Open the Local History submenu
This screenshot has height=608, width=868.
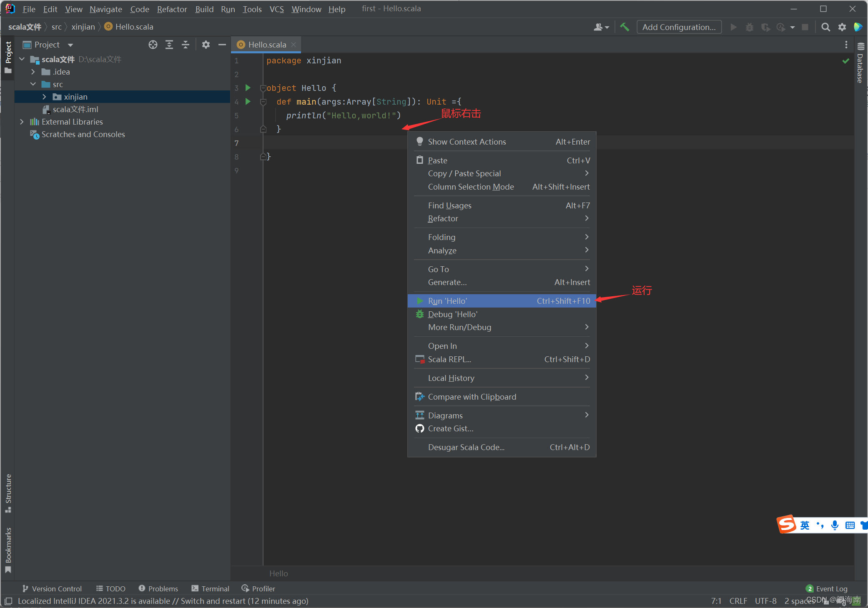(x=502, y=378)
